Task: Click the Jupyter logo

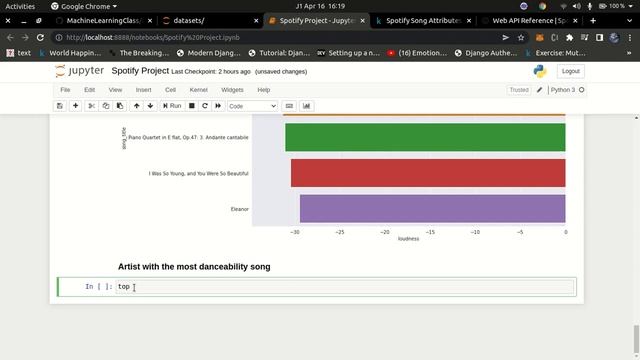Action: tap(80, 71)
